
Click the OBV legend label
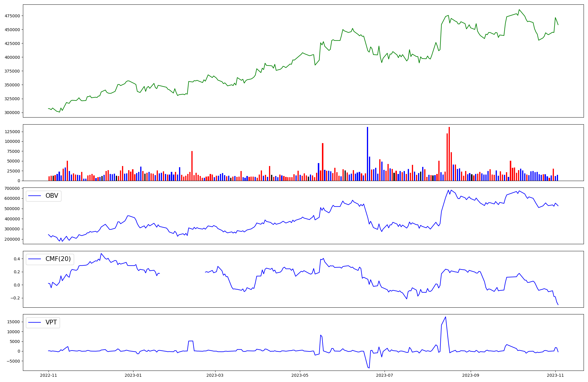coord(52,196)
